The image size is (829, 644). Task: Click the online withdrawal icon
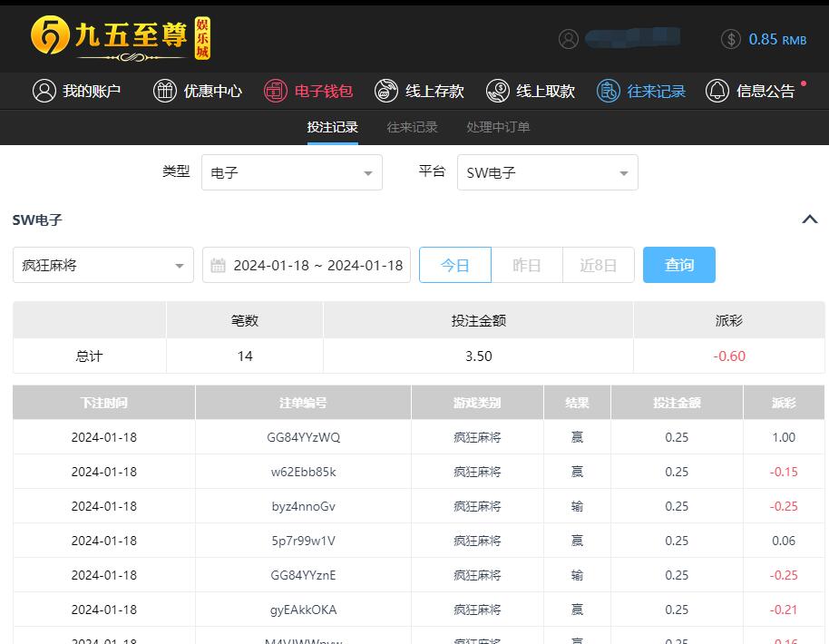[497, 91]
